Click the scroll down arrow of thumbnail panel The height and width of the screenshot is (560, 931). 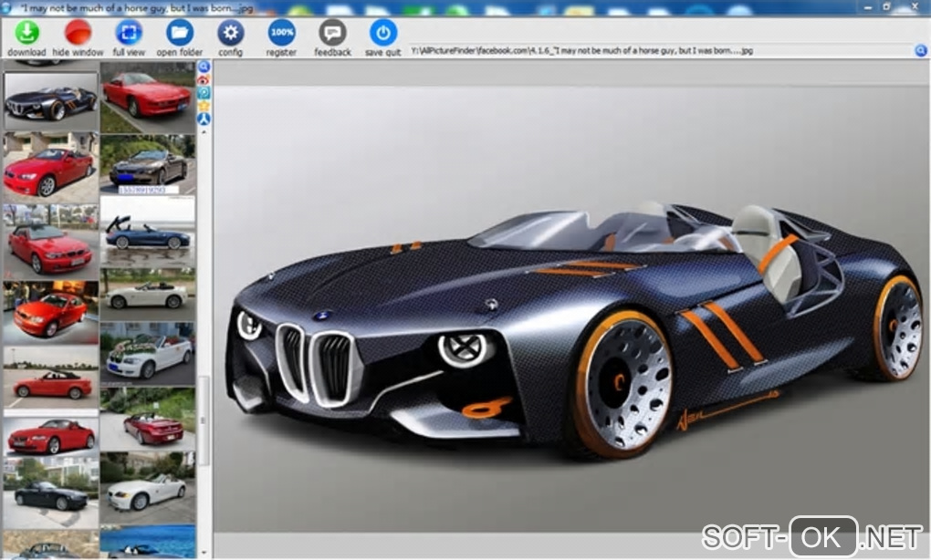204,553
